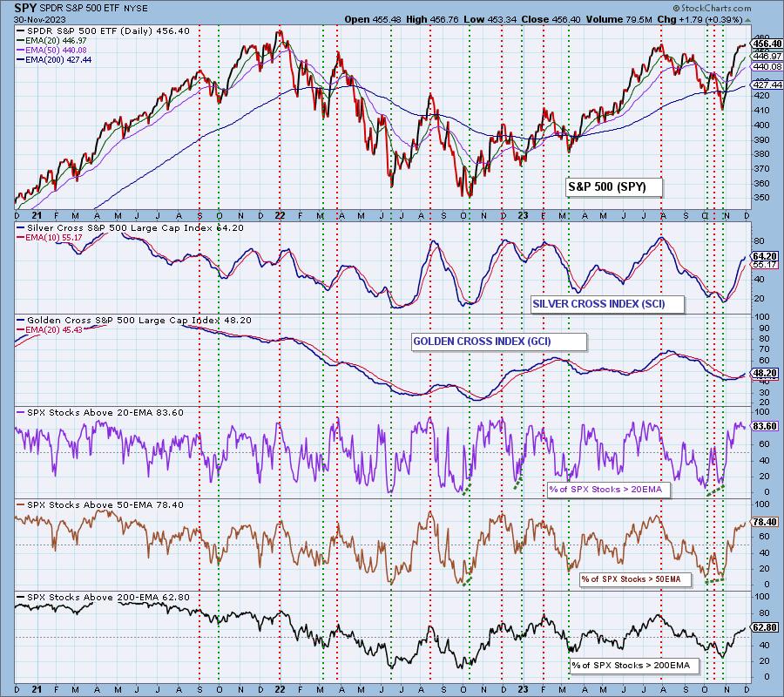This screenshot has height=697, width=784.
Task: Click the 446.97 EMA tag on the right axis
Action: pos(767,56)
